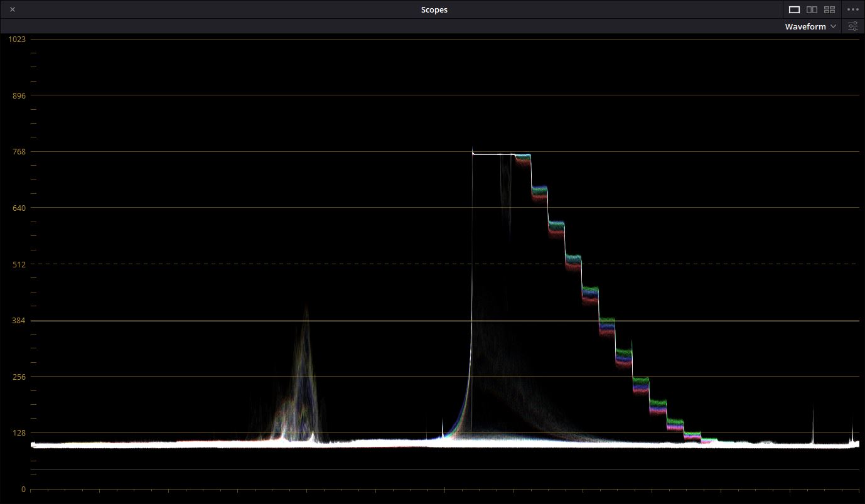Close the Scopes panel
The image size is (865, 504).
(13, 9)
